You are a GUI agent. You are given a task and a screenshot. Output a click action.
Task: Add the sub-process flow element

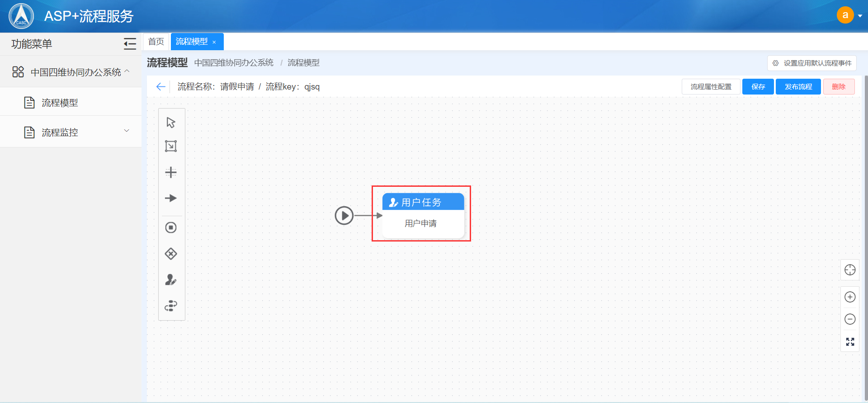171,306
